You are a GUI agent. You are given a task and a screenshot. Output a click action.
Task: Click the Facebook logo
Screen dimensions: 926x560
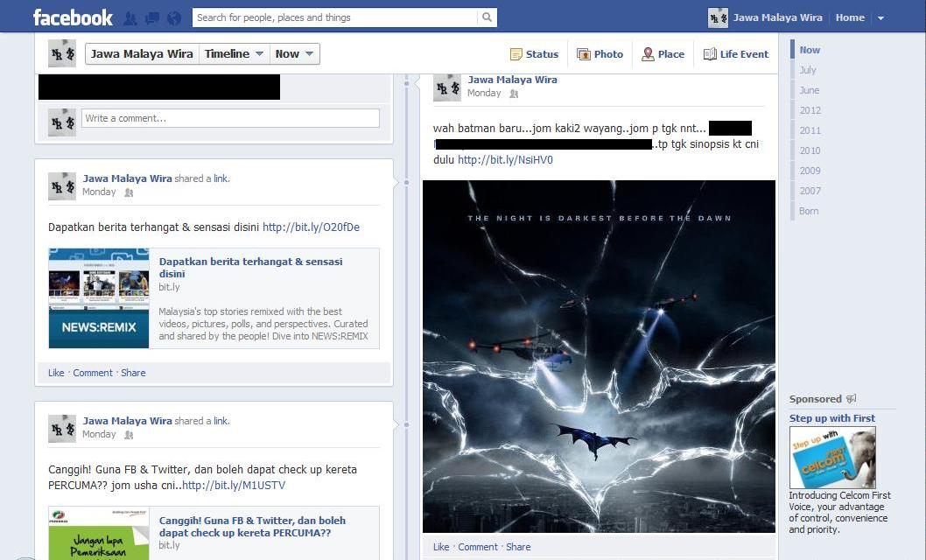pyautogui.click(x=73, y=17)
